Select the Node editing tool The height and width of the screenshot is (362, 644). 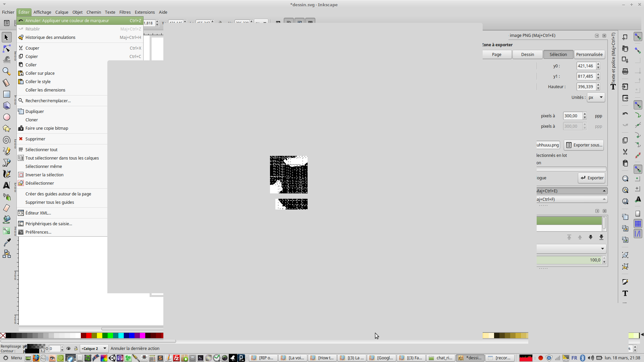(x=6, y=49)
